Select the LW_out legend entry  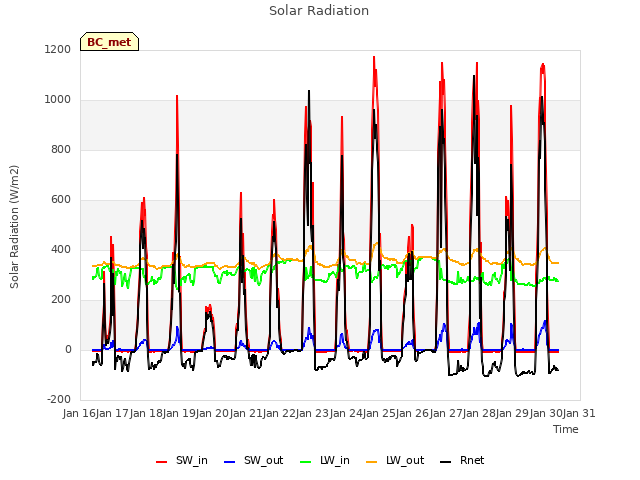point(395,460)
